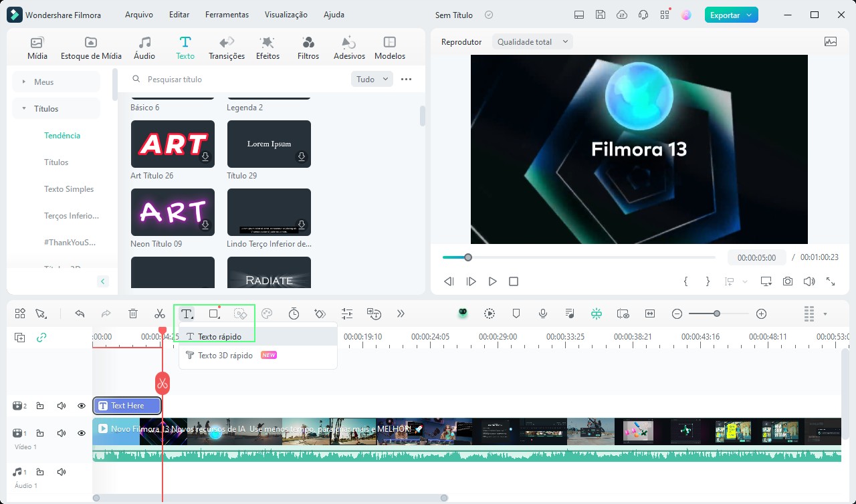This screenshot has width=856, height=504.
Task: Click the zoom-to-fit timeline icon
Action: pos(650,313)
